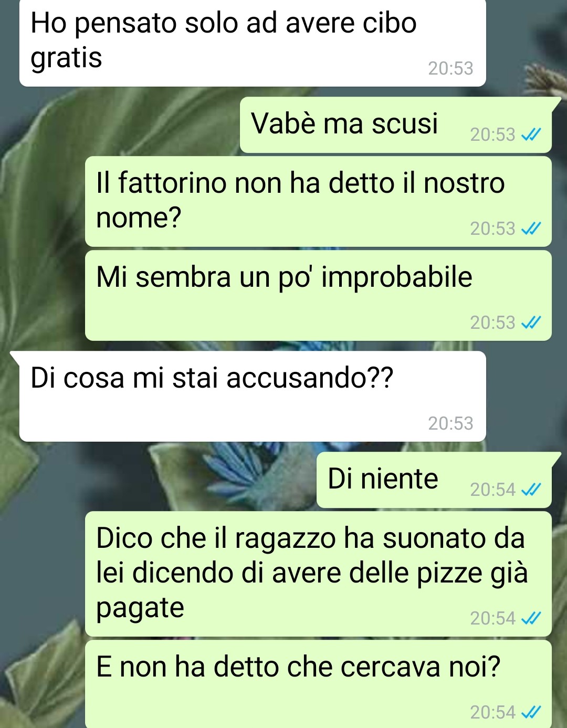The height and width of the screenshot is (728, 567).
Task: Select 'Il fattorino non ha detto il nostro nome?'
Action: 318,202
